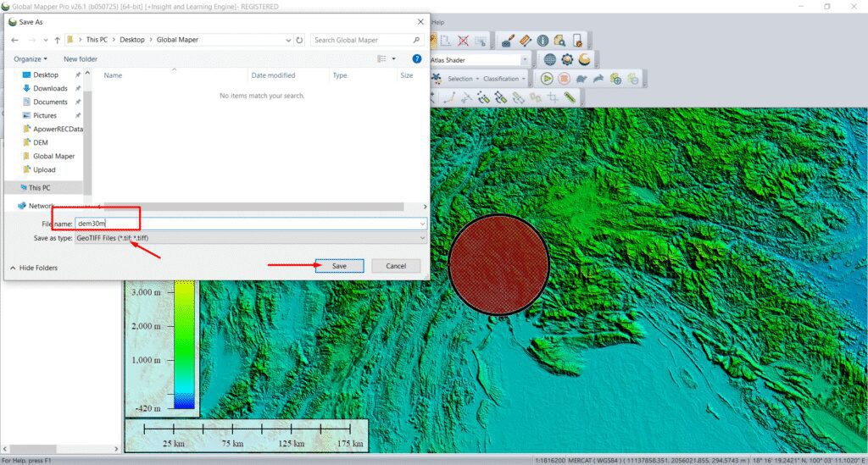Click the back navigation arrow
This screenshot has height=465, width=868.
coord(15,40)
